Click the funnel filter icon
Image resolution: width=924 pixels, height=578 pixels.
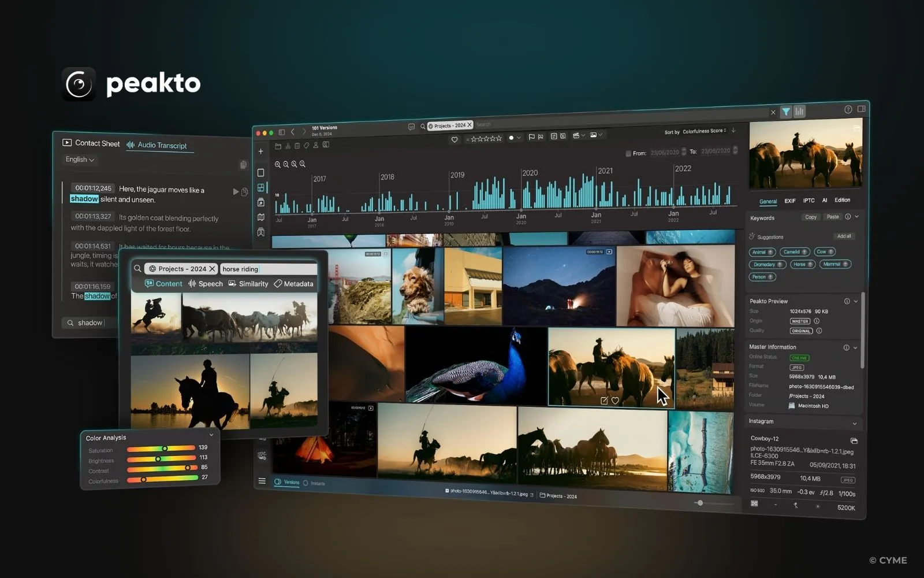pyautogui.click(x=786, y=112)
